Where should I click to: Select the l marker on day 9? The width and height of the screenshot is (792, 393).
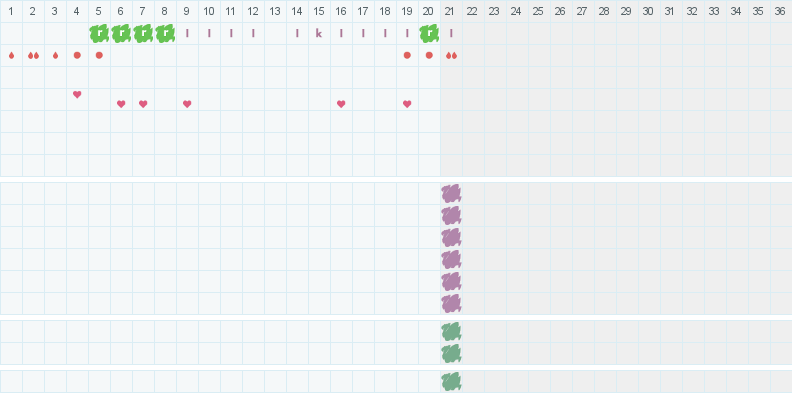(187, 33)
